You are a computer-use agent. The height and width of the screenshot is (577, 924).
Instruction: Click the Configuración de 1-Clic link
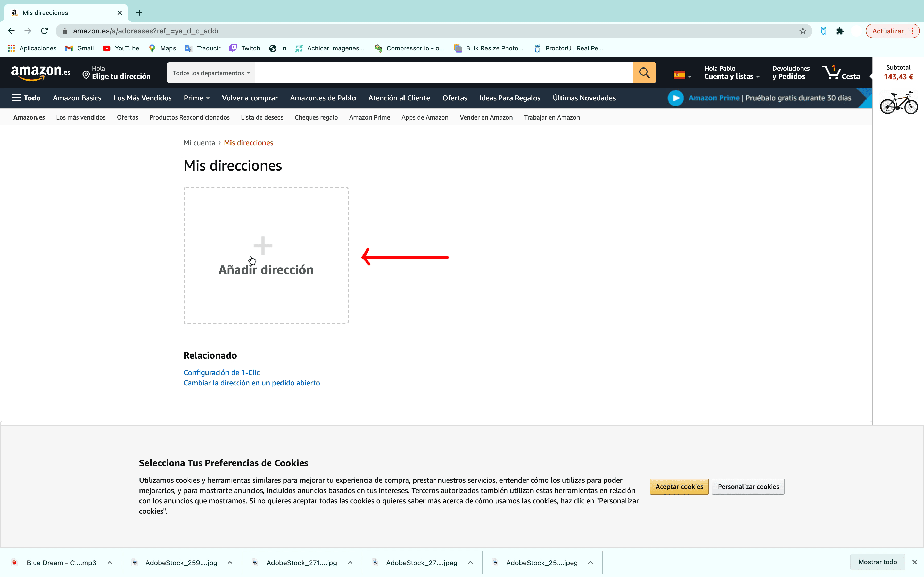click(x=221, y=372)
